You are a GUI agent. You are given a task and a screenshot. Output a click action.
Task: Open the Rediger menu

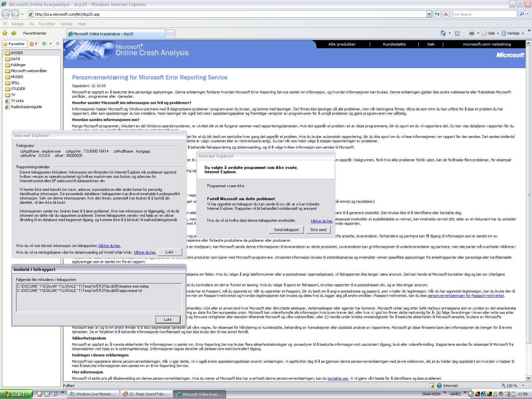coord(18,24)
